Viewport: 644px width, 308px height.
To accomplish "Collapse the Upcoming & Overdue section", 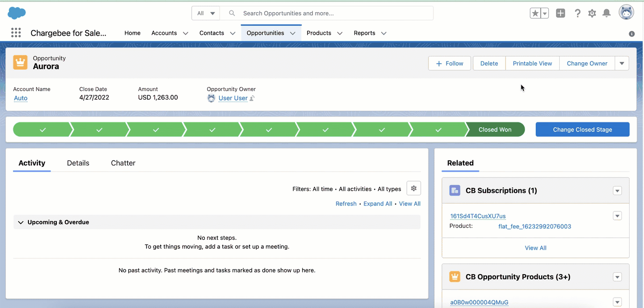I will (x=20, y=222).
